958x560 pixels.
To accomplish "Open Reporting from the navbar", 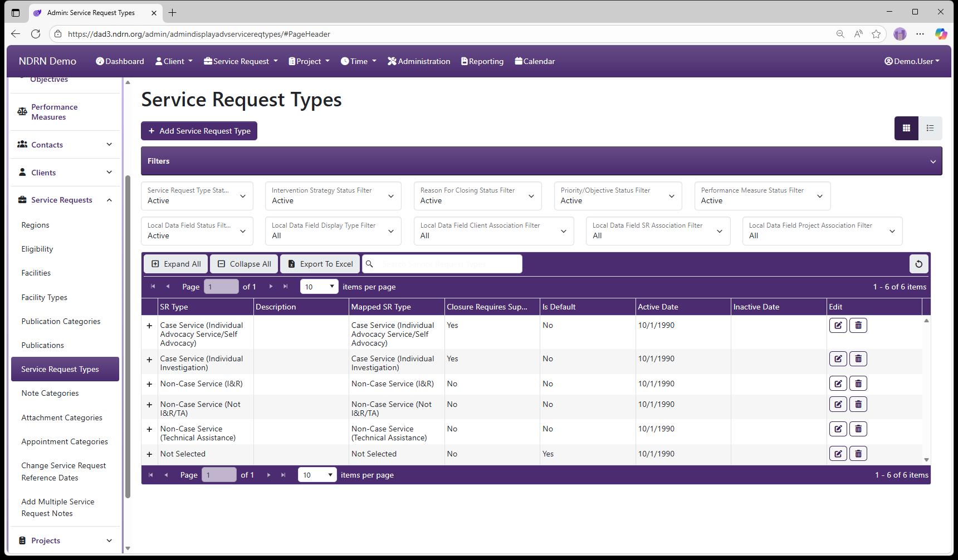I will [482, 61].
